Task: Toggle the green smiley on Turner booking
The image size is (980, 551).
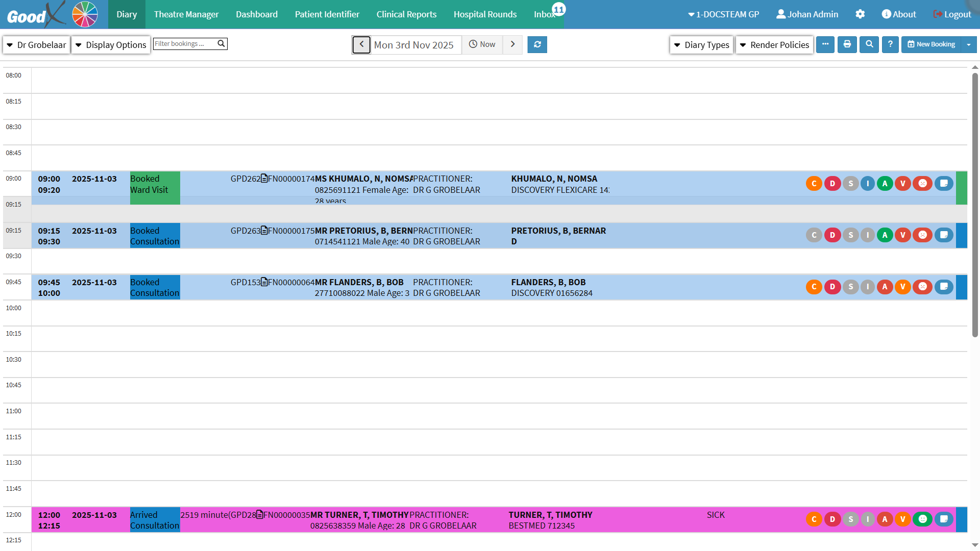Action: 922,519
